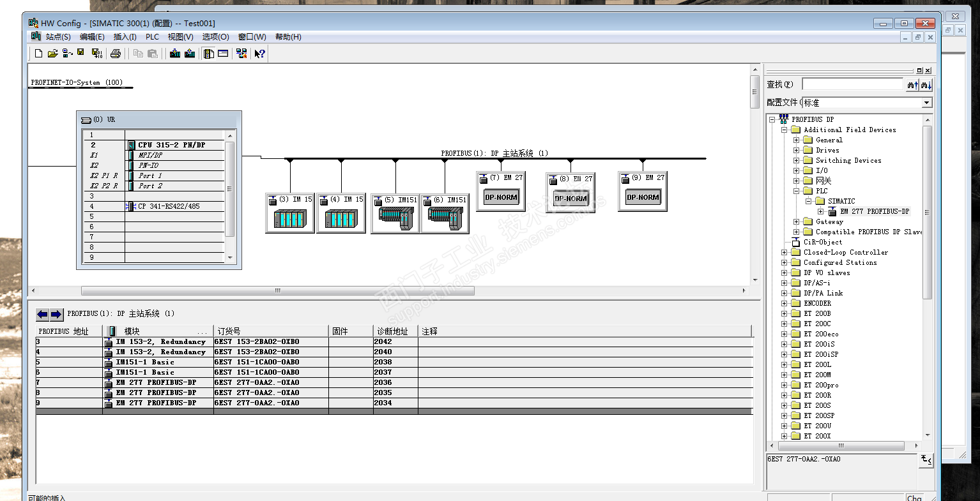Open the 窗口(W) menu
Image resolution: width=980 pixels, height=501 pixels.
(x=252, y=37)
